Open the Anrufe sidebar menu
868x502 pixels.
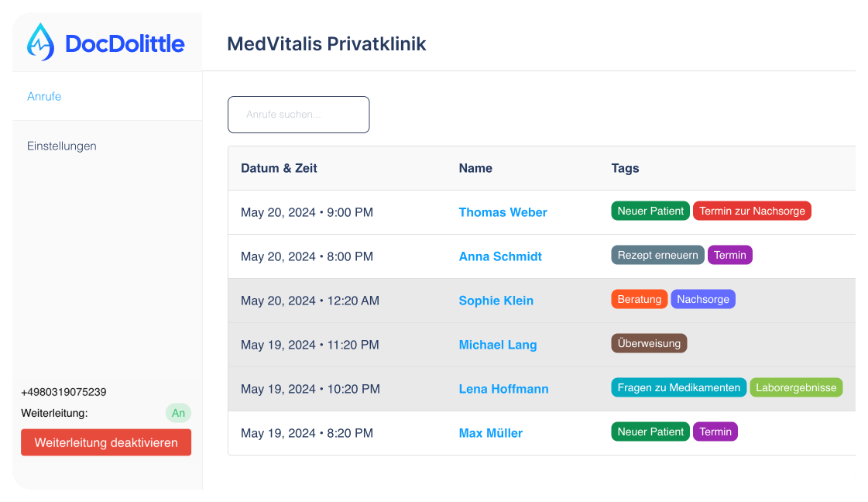coord(44,97)
